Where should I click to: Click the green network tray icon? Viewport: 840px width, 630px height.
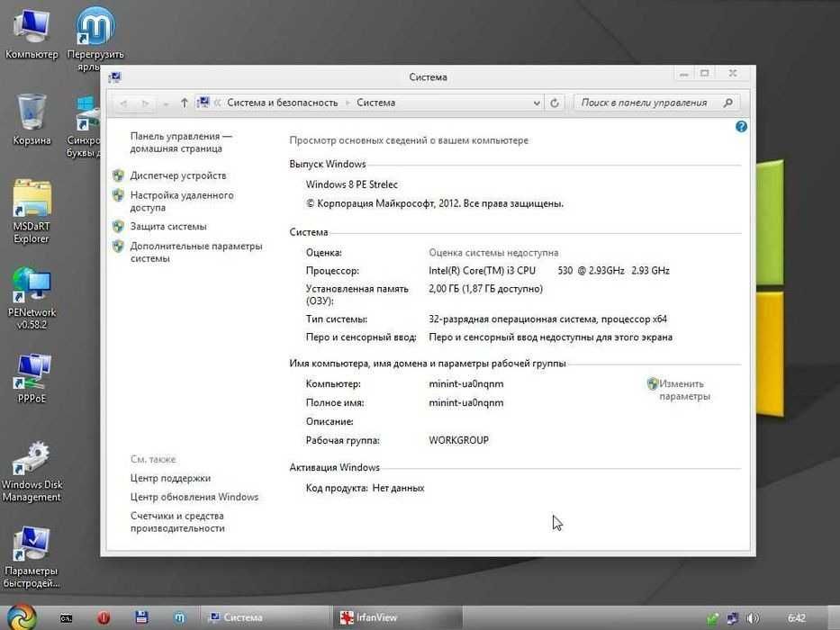[x=712, y=619]
